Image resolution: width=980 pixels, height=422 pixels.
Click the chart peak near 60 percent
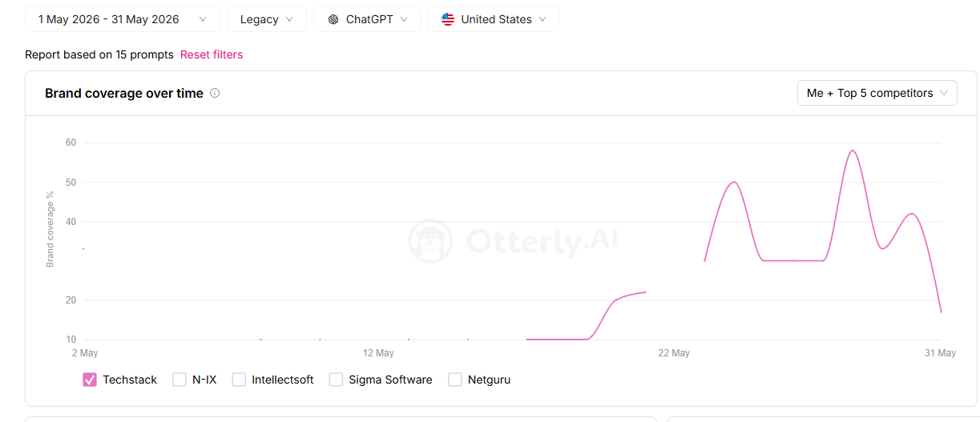[853, 151]
